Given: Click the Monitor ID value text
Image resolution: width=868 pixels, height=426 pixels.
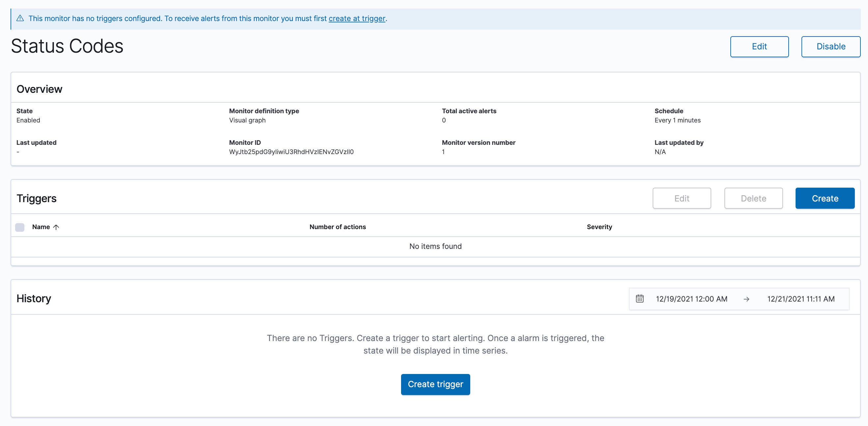Looking at the screenshot, I should [291, 152].
